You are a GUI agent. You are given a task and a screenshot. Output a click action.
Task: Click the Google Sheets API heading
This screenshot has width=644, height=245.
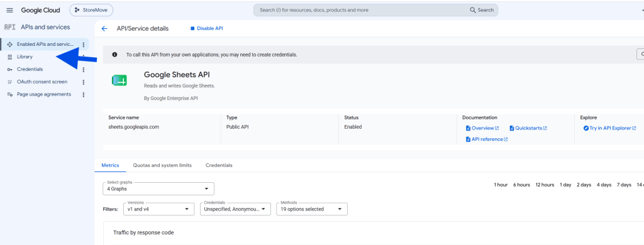(177, 75)
